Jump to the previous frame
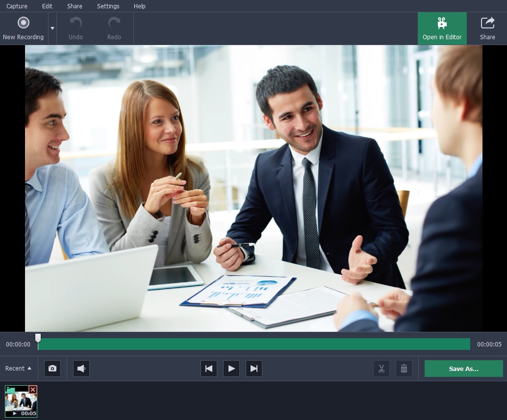This screenshot has width=507, height=420. [209, 369]
